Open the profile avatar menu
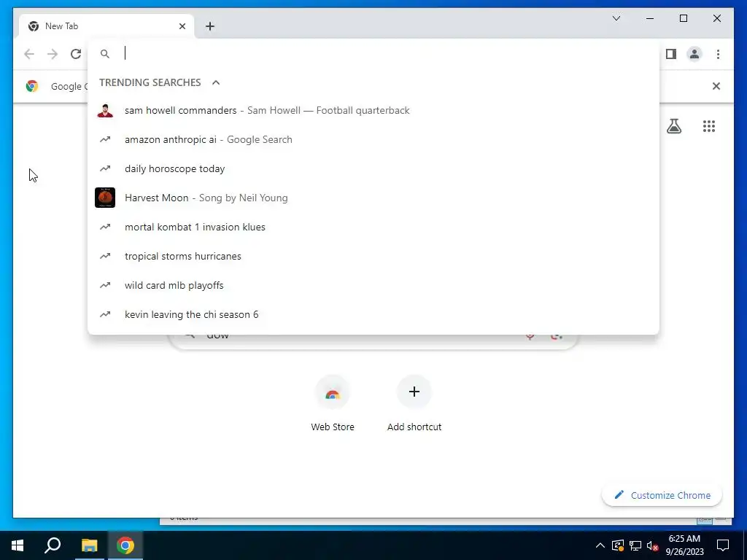The width and height of the screenshot is (747, 560). (694, 54)
